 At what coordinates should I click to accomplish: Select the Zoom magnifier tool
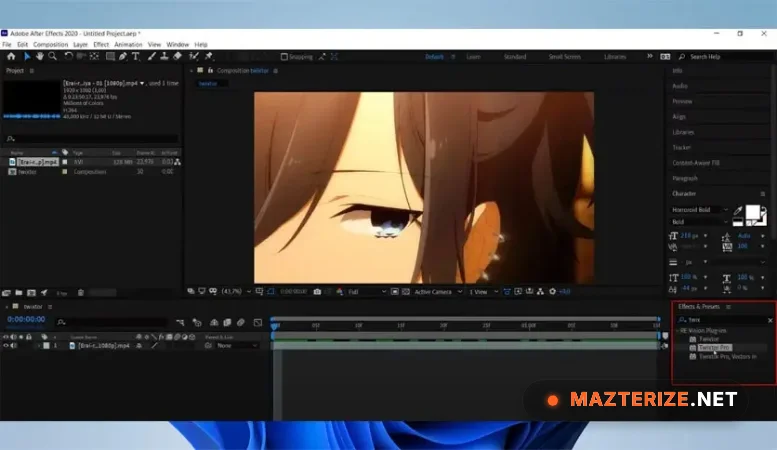pyautogui.click(x=53, y=56)
